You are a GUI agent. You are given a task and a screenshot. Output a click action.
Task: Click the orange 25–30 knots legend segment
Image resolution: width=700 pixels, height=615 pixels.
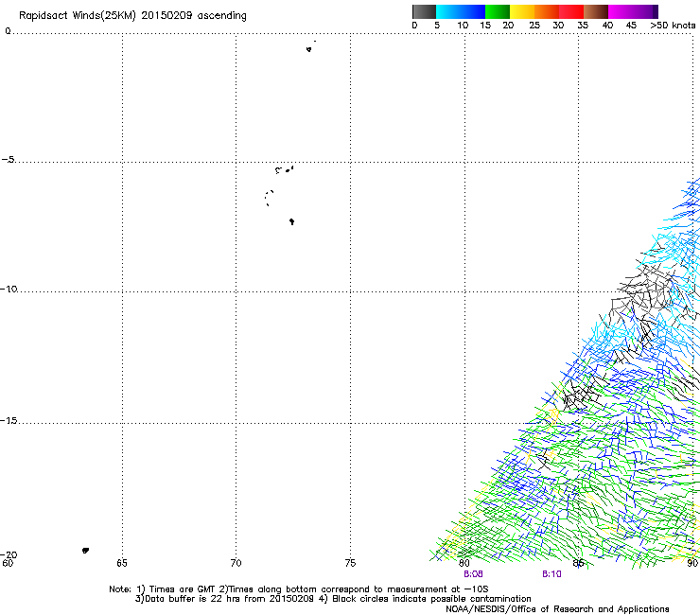[x=547, y=11]
